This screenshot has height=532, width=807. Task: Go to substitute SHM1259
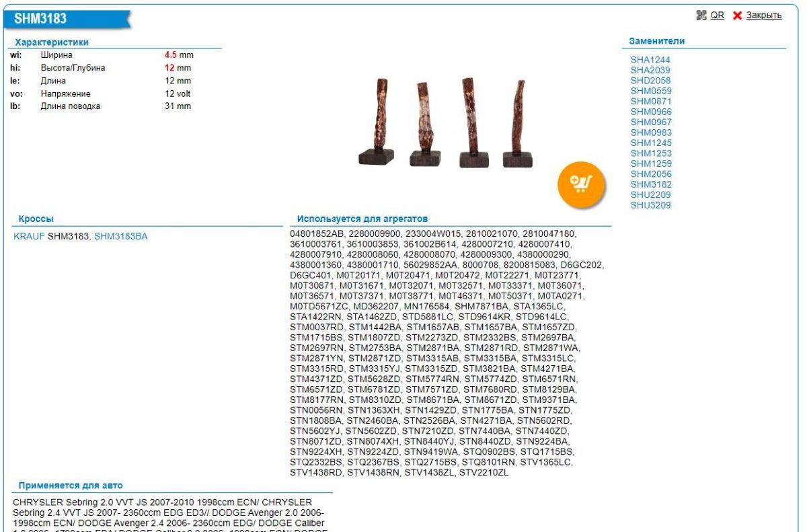(650, 163)
